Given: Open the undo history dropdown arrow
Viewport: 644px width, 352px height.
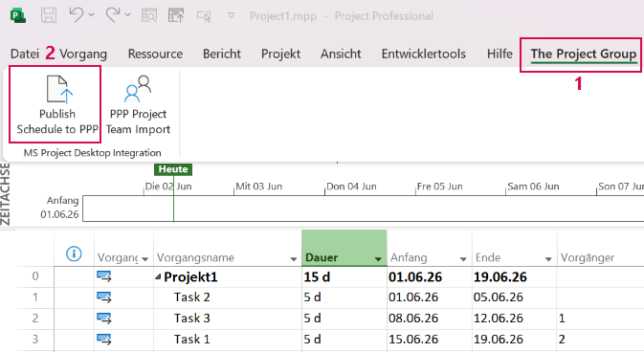Looking at the screenshot, I should pyautogui.click(x=92, y=15).
